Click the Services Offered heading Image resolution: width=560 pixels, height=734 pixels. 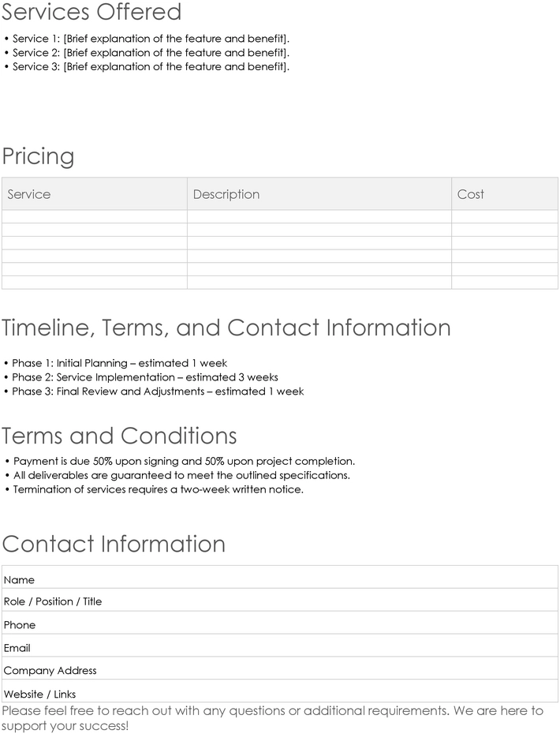pos(91,12)
